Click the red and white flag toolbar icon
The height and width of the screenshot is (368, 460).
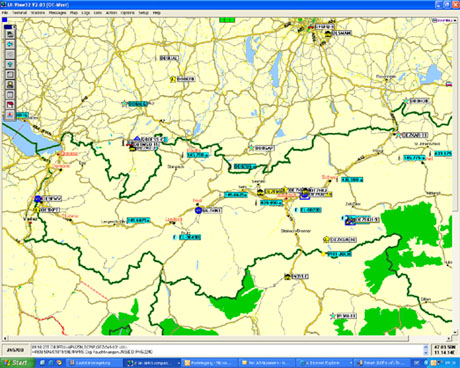click(10, 105)
